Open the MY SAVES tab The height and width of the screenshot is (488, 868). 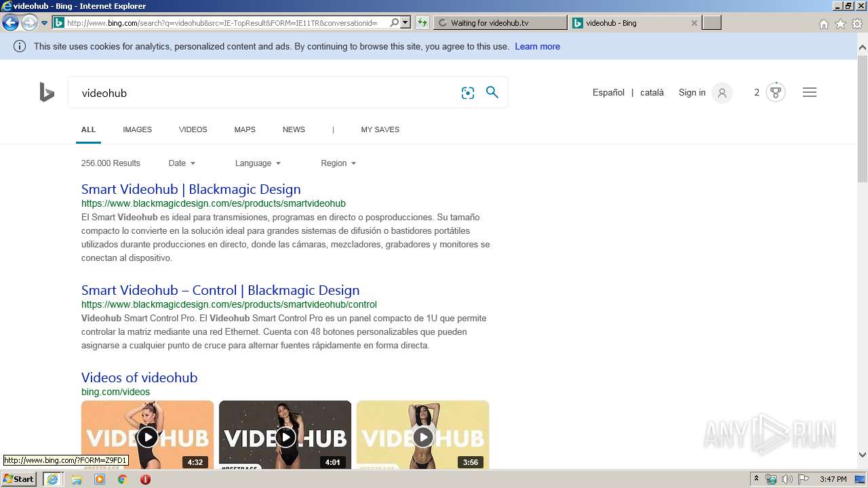point(380,129)
